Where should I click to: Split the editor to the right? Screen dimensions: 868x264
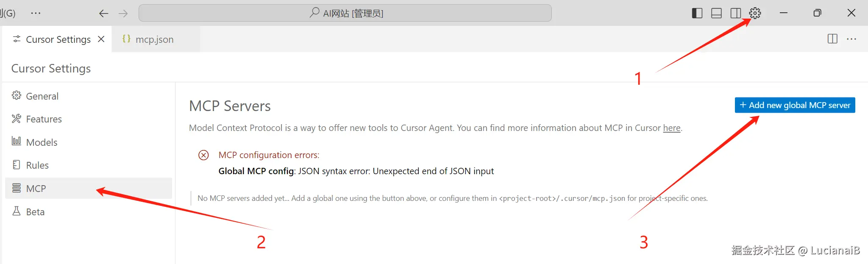pyautogui.click(x=832, y=39)
